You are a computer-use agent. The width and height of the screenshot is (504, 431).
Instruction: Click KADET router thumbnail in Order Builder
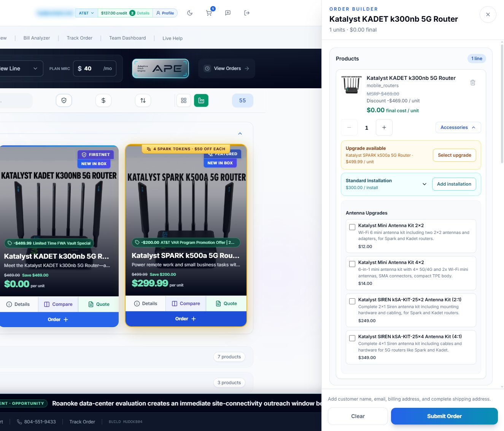[352, 84]
